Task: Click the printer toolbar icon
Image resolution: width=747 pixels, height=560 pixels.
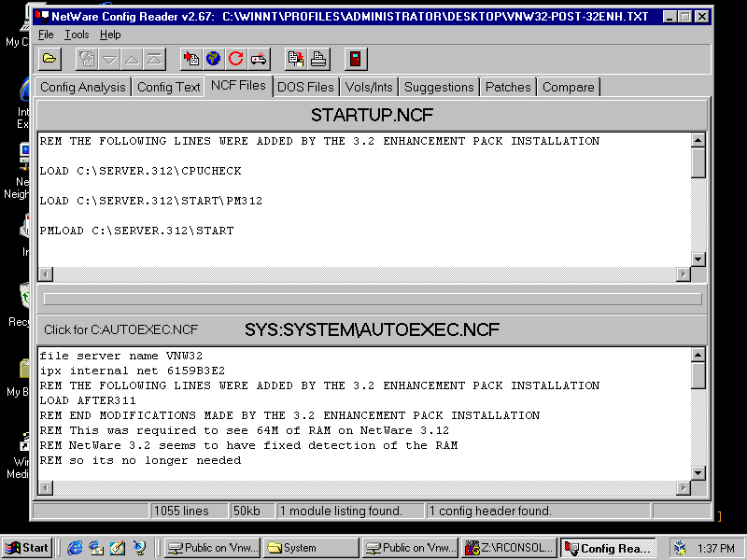Action: (318, 59)
